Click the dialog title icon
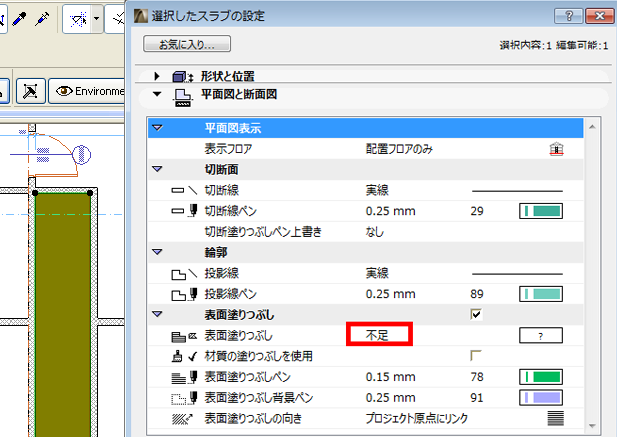The width and height of the screenshot is (617, 437). point(140,16)
